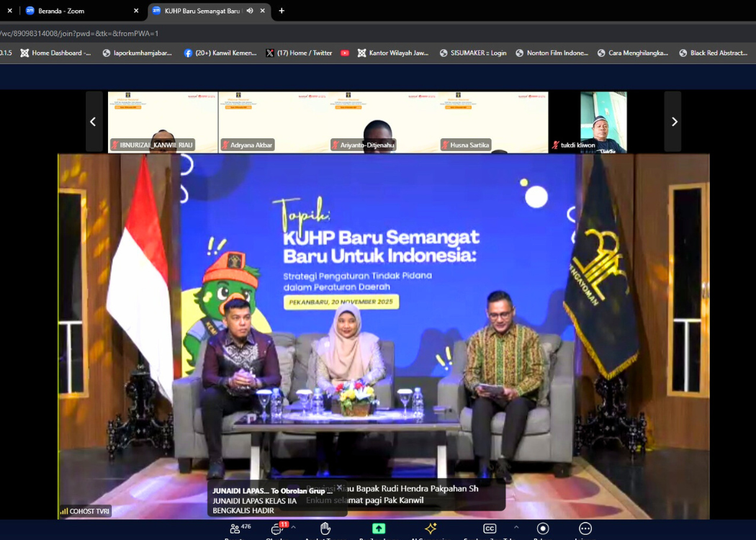
Task: Open a new browser tab
Action: click(x=282, y=11)
